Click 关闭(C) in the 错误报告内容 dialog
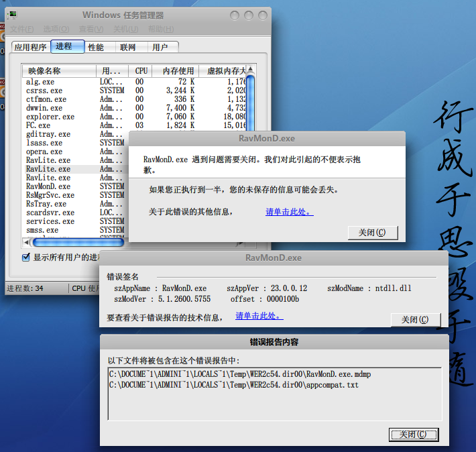Image resolution: width=476 pixels, height=452 pixels. (x=414, y=435)
